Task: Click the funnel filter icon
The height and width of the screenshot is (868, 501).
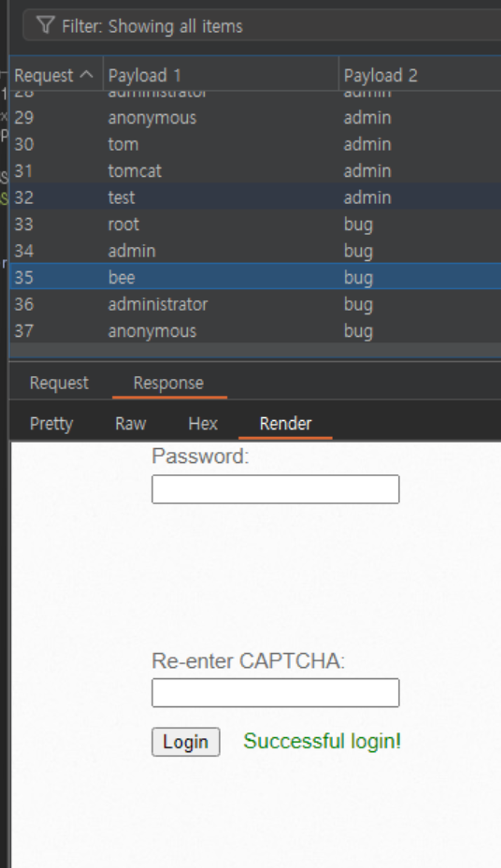Action: (x=45, y=25)
